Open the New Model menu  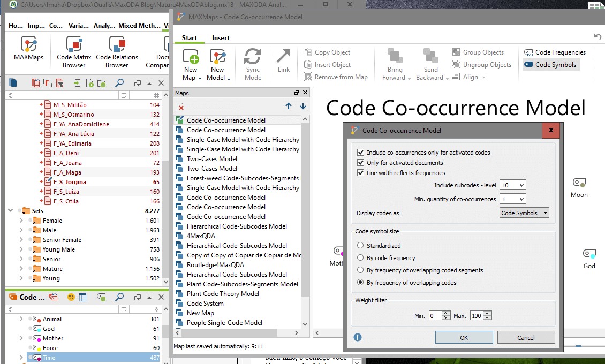click(218, 65)
